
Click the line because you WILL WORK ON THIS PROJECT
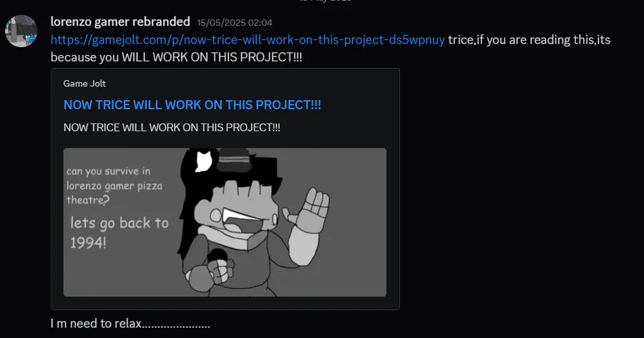[176, 57]
